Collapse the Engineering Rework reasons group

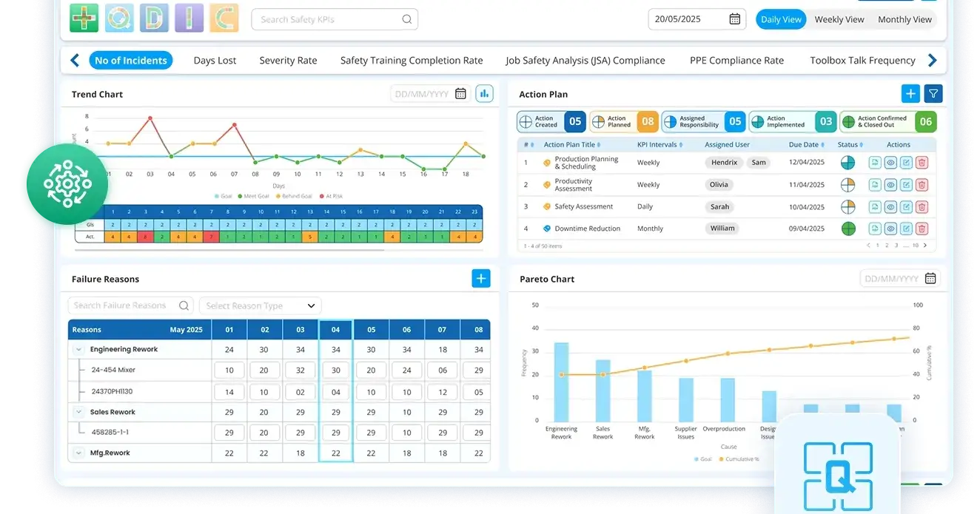[x=78, y=348]
